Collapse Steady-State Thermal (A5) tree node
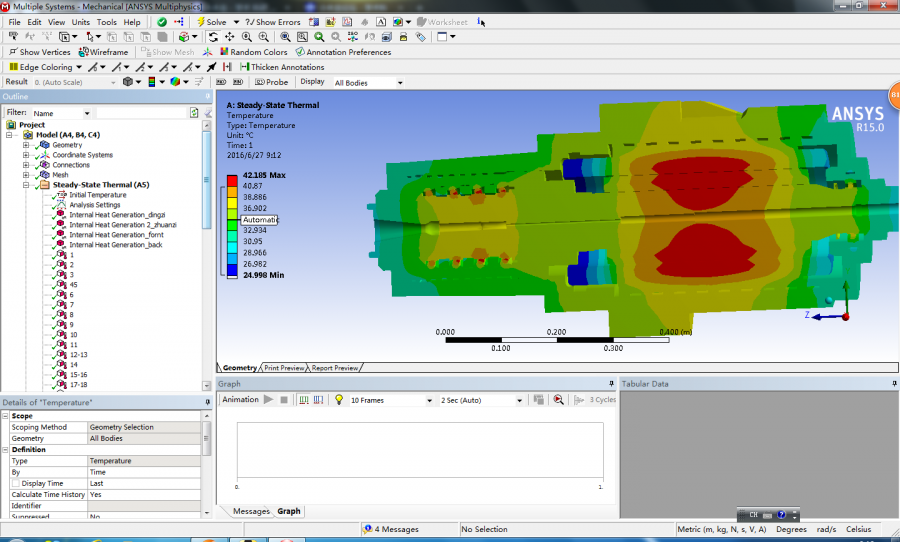The height and width of the screenshot is (542, 900). pos(28,185)
